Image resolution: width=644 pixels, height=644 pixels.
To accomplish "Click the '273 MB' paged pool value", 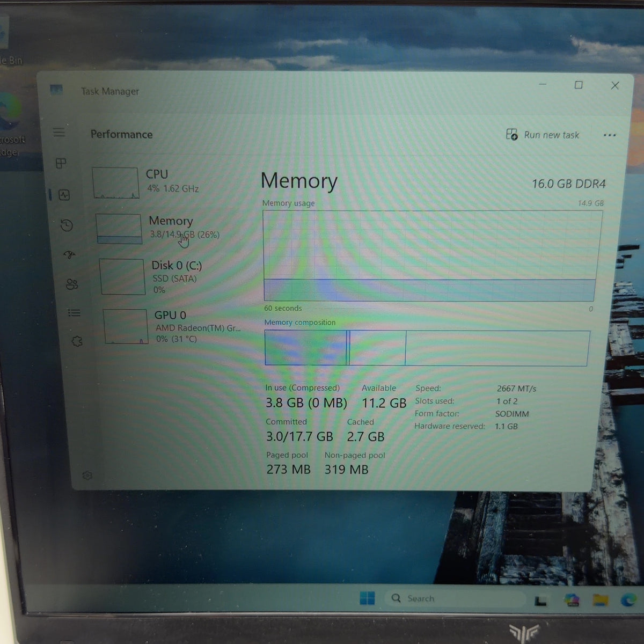I will 289,470.
